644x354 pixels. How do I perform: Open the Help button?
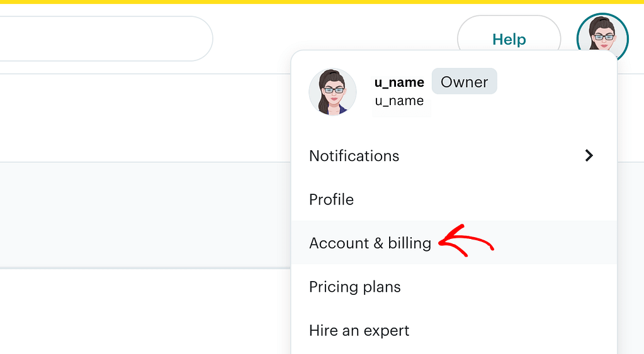point(509,39)
